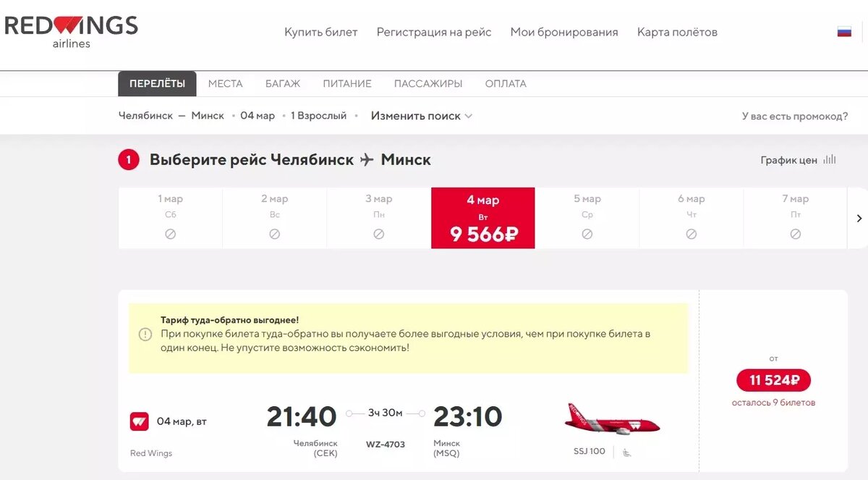868x480 pixels.
Task: Open the График цен chart icon
Action: point(830,160)
